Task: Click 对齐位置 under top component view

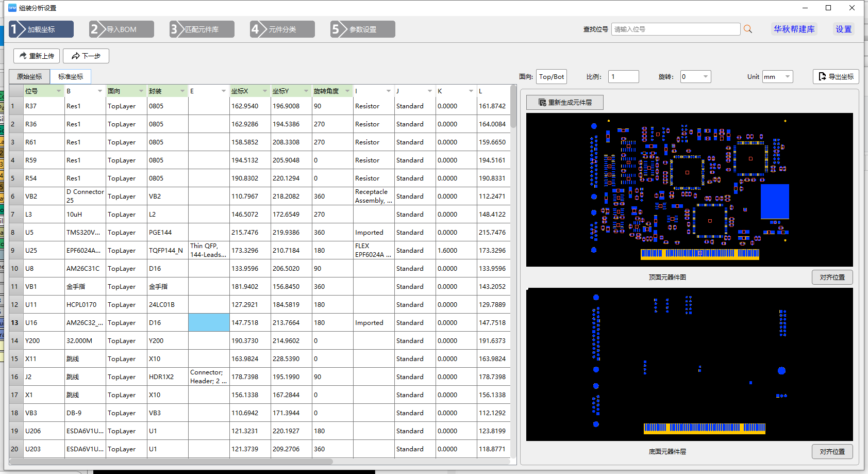Action: [x=832, y=277]
